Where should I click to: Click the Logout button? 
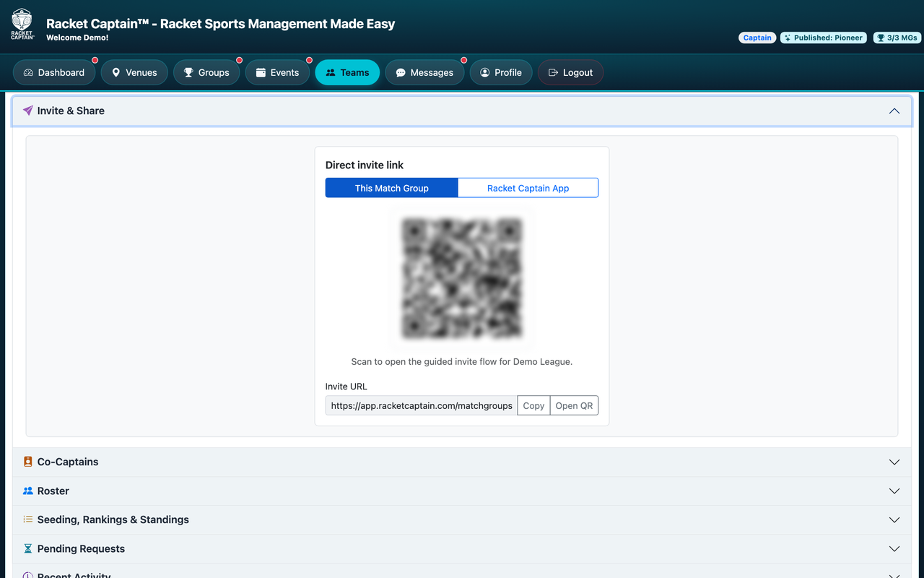570,72
